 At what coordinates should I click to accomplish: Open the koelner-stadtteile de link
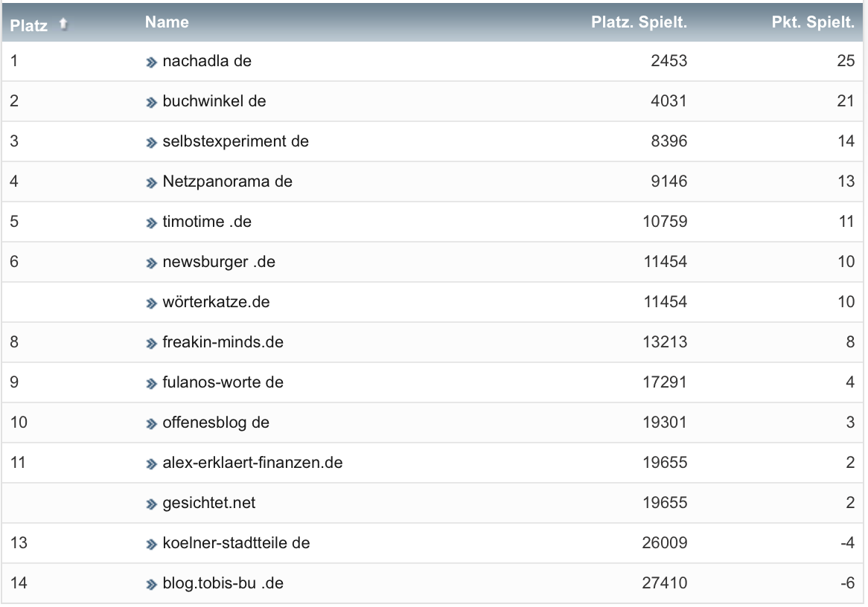pos(237,543)
